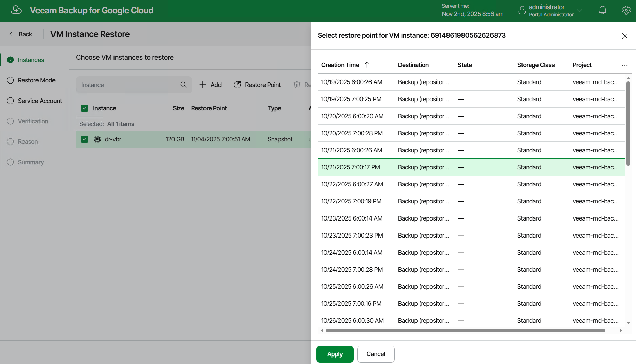This screenshot has height=364, width=636.
Task: Select restore point 10/23/2025 6:00:14 AM
Action: point(471,218)
